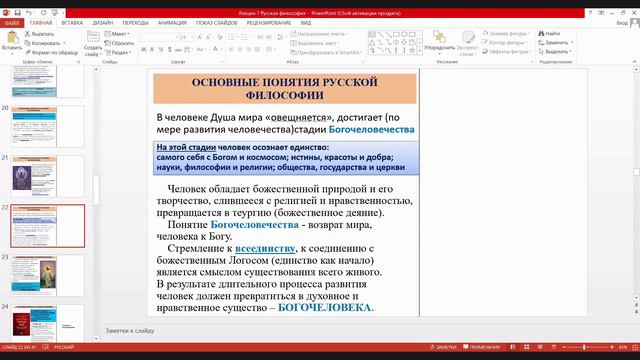Open the Направление текста dropdown

[320, 34]
